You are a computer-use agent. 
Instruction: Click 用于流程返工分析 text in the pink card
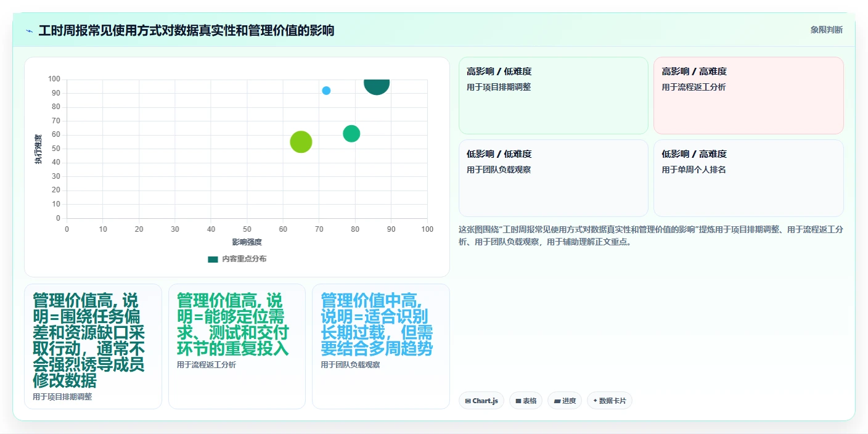(694, 87)
